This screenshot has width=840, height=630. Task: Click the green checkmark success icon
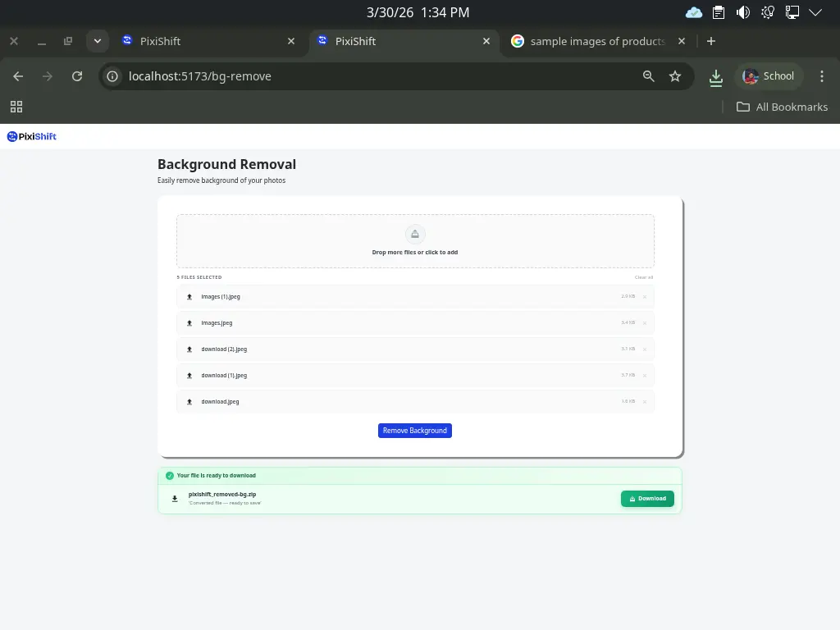click(170, 476)
